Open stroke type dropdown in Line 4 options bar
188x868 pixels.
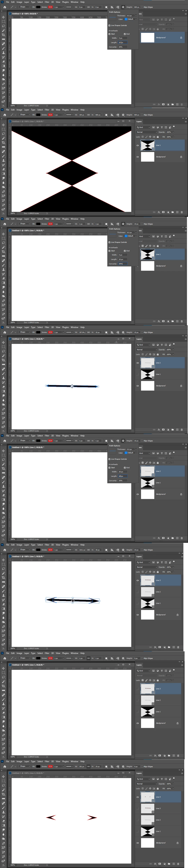pos(70,766)
